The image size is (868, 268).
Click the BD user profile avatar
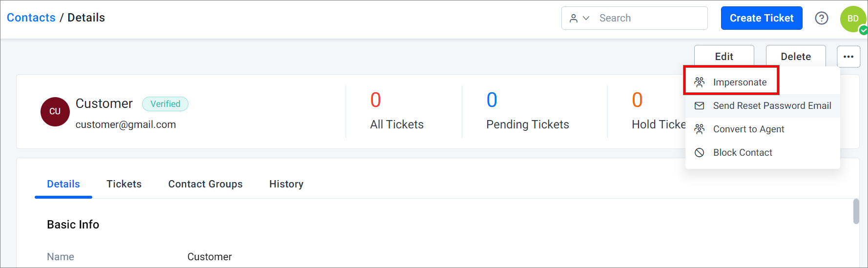click(853, 19)
